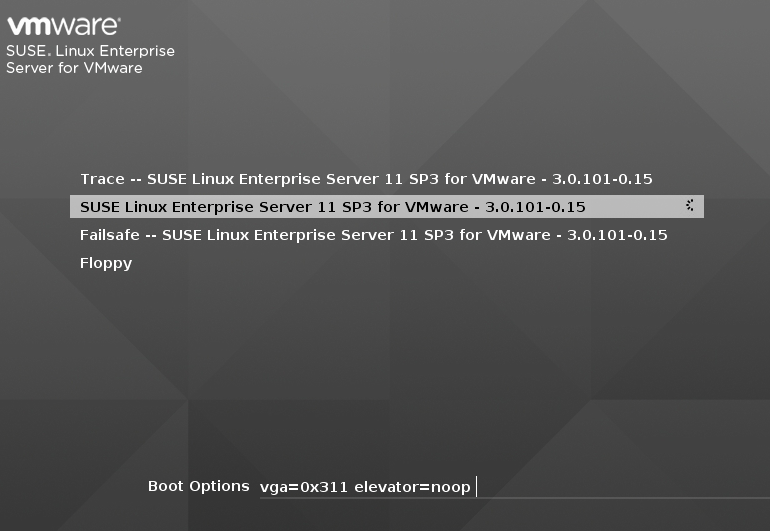Viewport: 770px width, 531px height.
Task: Click the "SUSE. Linux Enterprise" header line
Action: [90, 51]
